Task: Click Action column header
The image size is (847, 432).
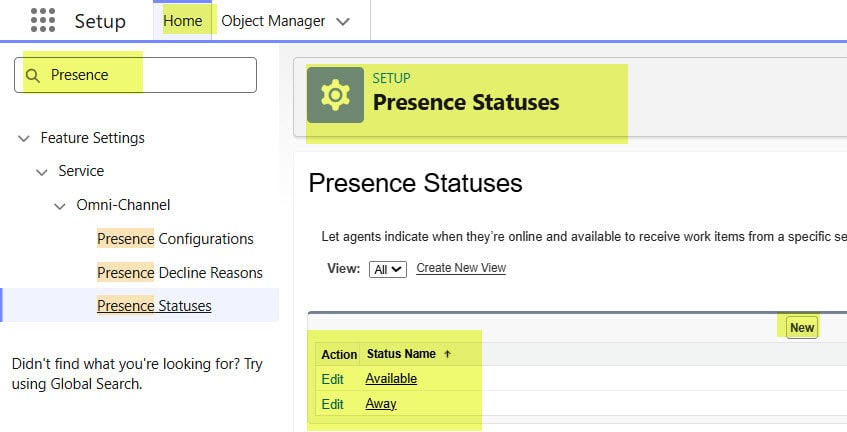Action: (x=339, y=355)
